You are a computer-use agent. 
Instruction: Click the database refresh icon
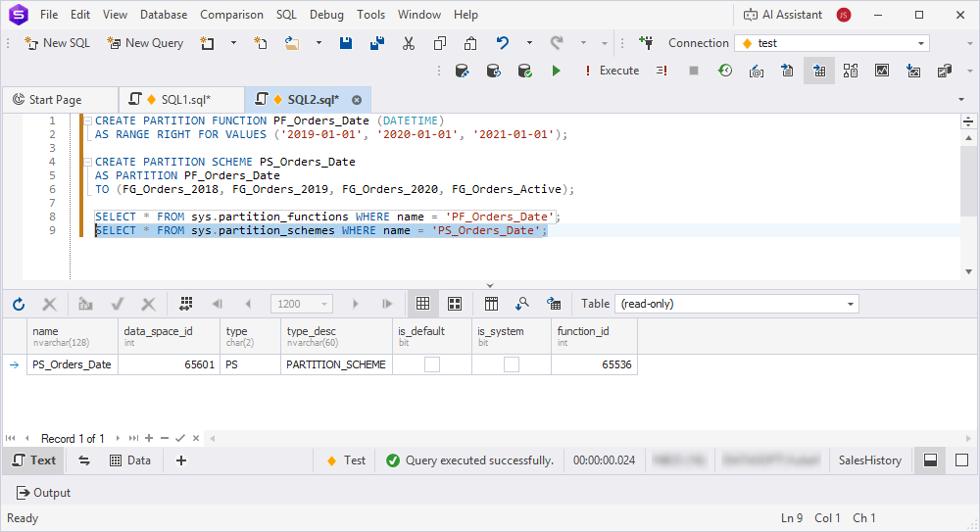coord(494,71)
